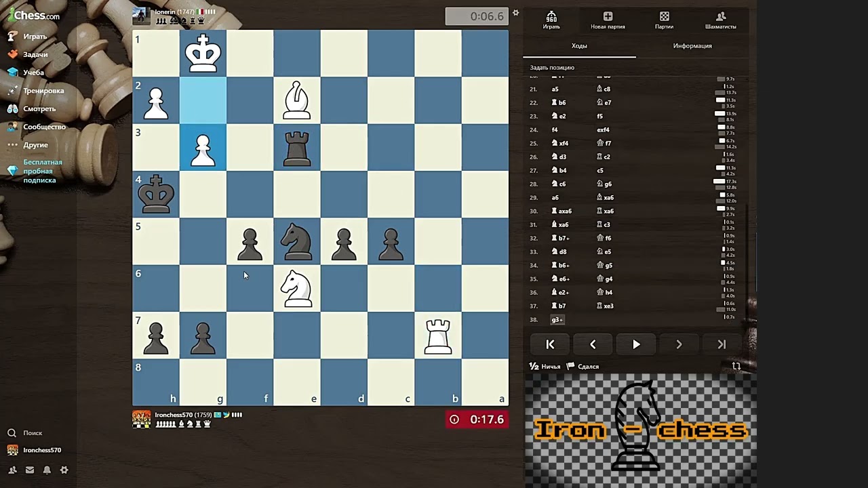Screen dimensions: 868x488
Task: Select move 30 axa6 in list
Action: pyautogui.click(x=562, y=211)
